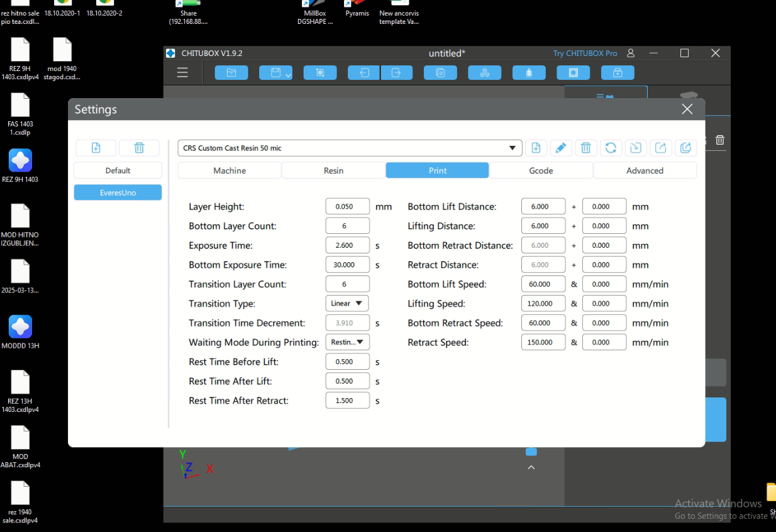Open the Advanced tab
Image resolution: width=776 pixels, height=532 pixels.
pos(645,170)
